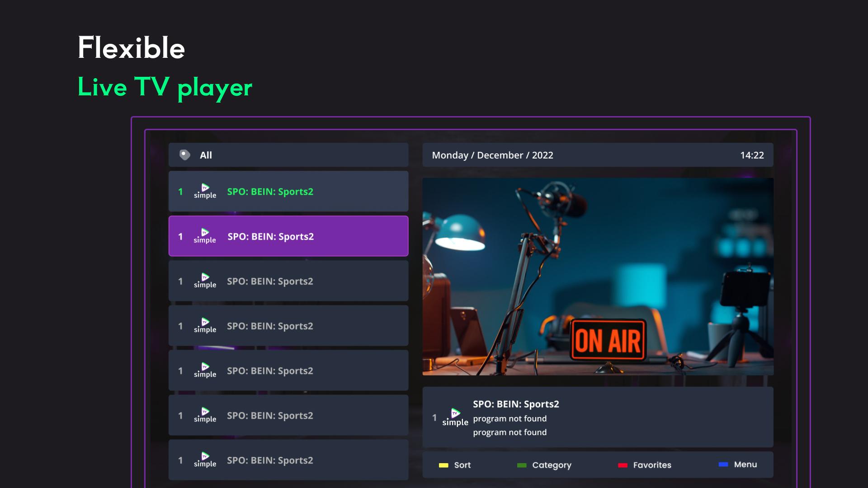Click channel number 1 in highlighted row
Screen dimensions: 868x488
180,236
